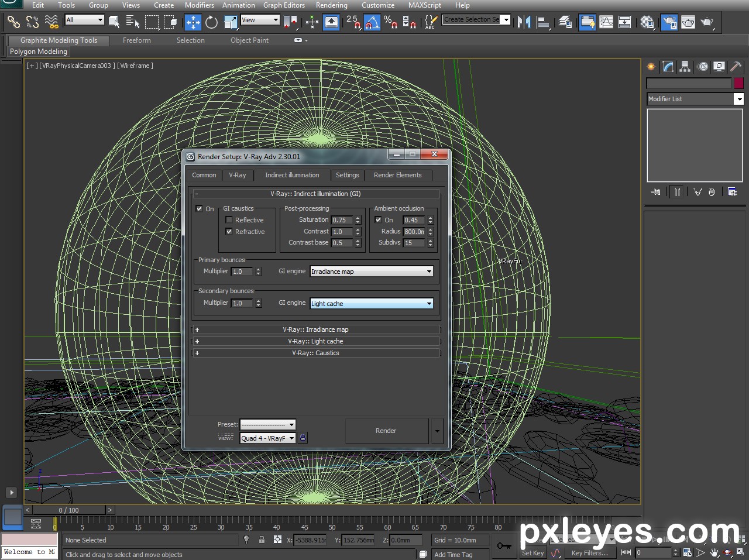Viewport: 749px width, 560px height.
Task: Collapse the Indirect illumination (GI) rollout
Action: coord(315,194)
